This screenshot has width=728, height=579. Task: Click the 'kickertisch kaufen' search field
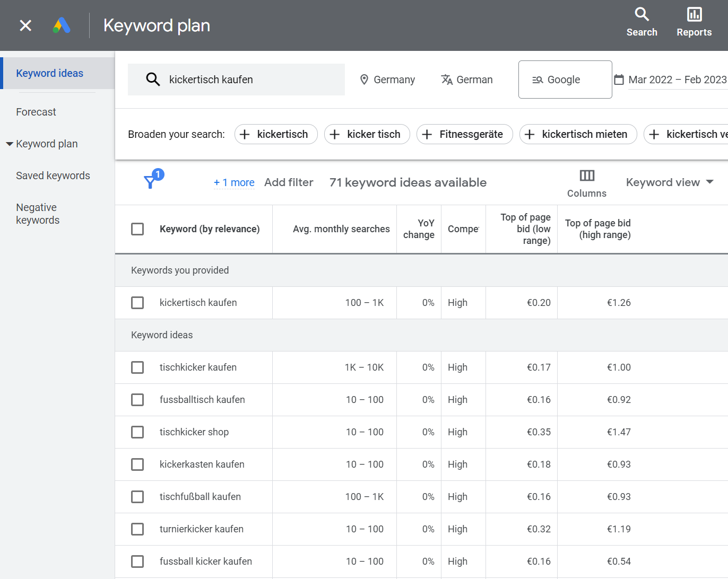tap(237, 80)
